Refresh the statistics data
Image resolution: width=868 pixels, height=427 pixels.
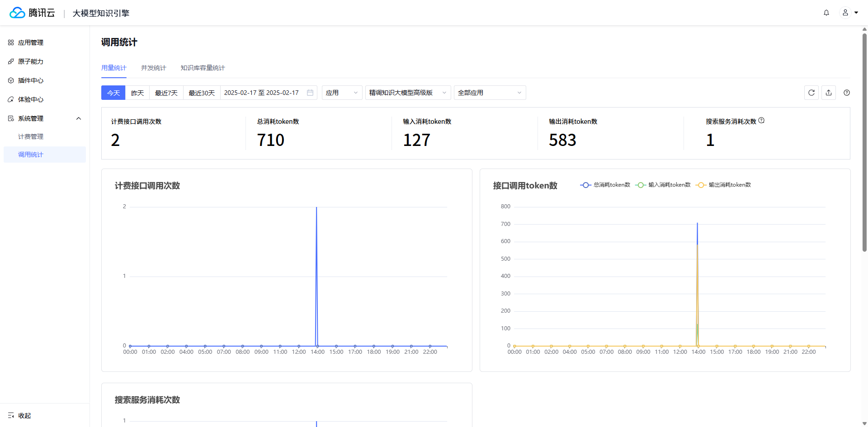pyautogui.click(x=811, y=93)
